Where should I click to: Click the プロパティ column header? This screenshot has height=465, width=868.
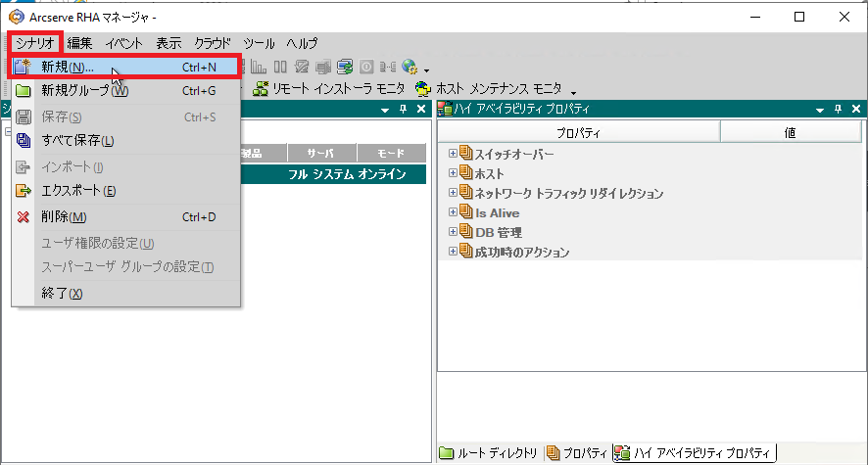pyautogui.click(x=578, y=132)
